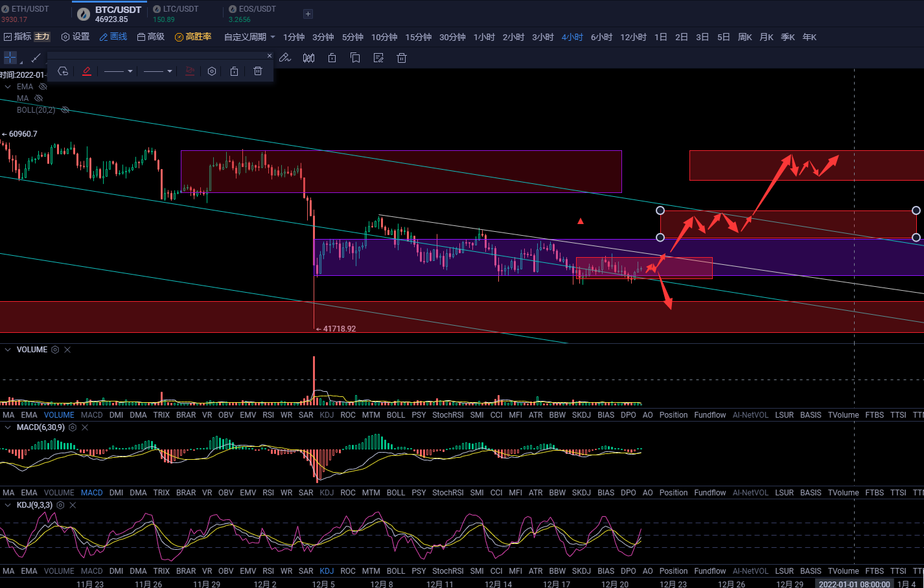Toggle EMA indicator visibility eye
Screen dimensions: 924x588
tap(43, 86)
